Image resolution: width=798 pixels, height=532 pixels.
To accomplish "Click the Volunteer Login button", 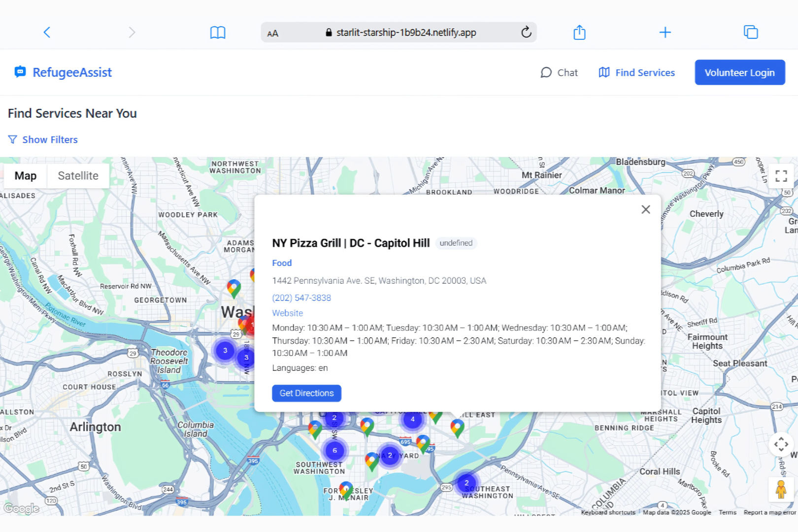I will [740, 72].
